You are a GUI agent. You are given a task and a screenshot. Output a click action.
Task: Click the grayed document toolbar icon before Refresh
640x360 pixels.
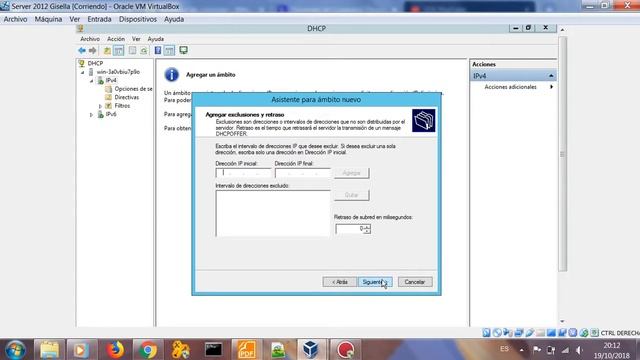(132, 50)
